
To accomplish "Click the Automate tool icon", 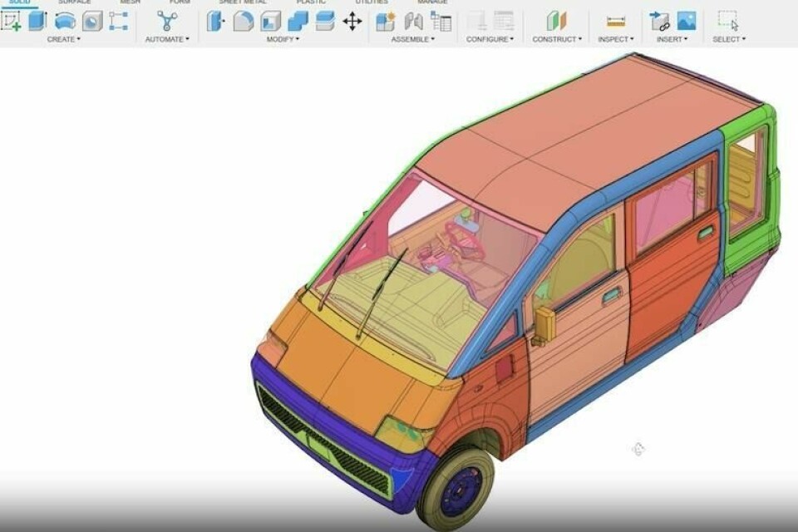I will coord(167,21).
